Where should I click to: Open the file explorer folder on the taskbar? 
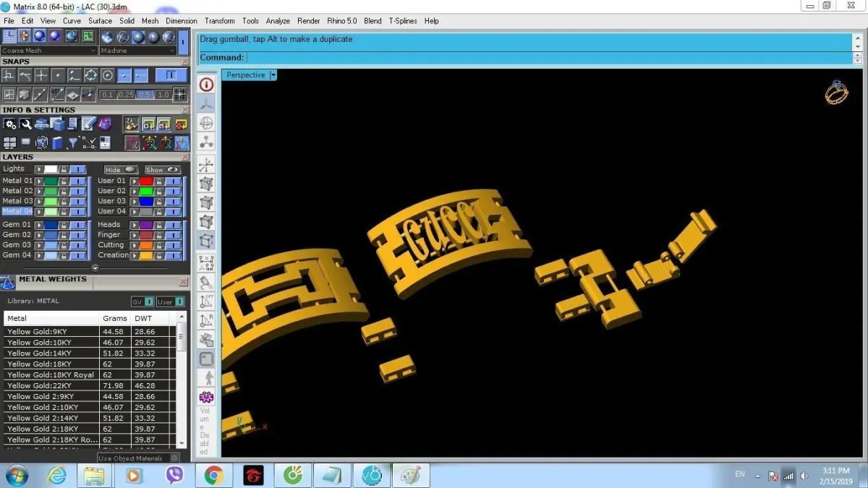point(95,475)
